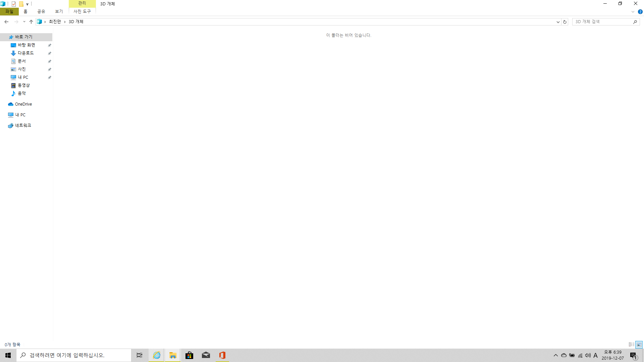
Task: Click 최진만 in the address breadcrumb
Action: tap(55, 22)
